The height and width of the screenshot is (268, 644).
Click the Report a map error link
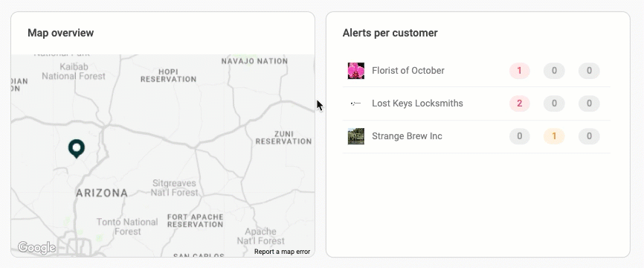tap(282, 252)
